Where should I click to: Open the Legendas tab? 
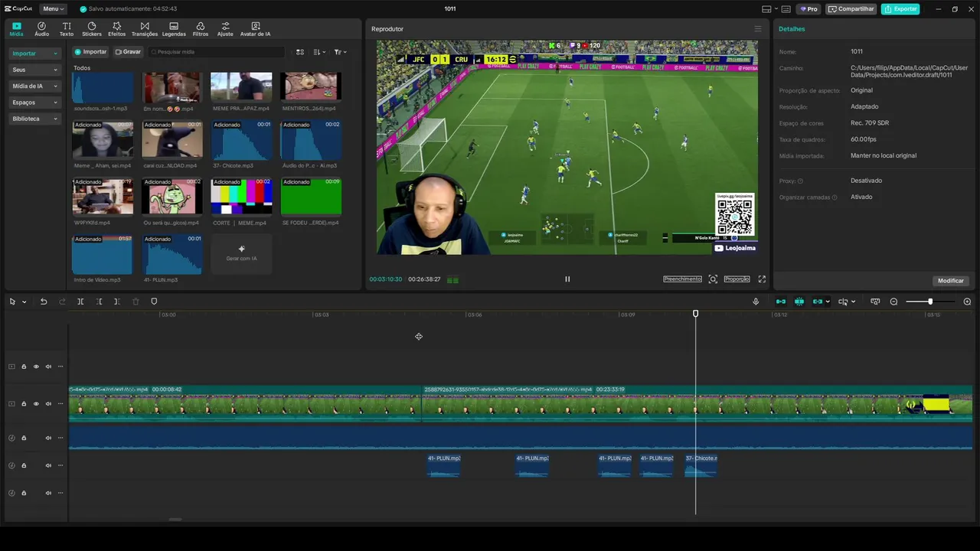tap(174, 29)
